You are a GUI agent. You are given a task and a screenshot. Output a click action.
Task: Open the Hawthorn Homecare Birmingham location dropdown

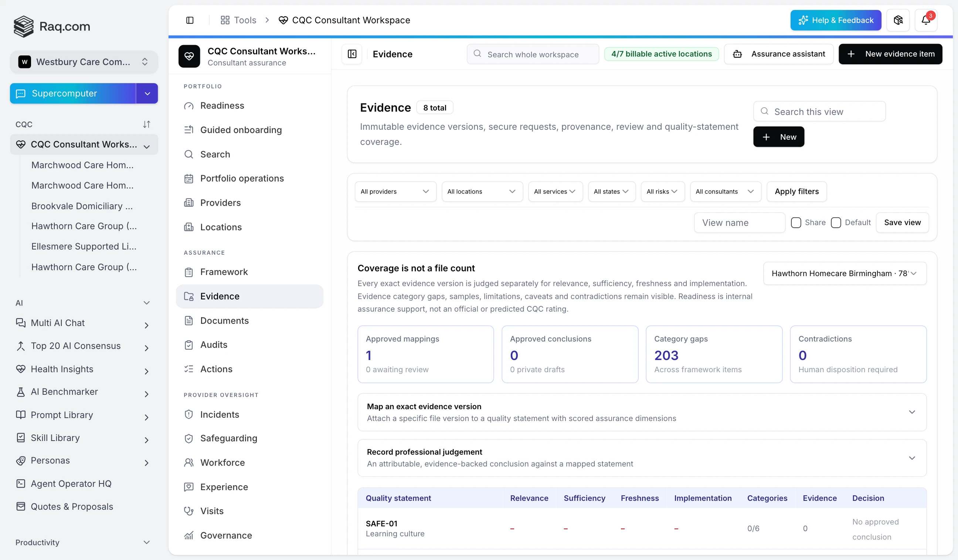pos(845,274)
